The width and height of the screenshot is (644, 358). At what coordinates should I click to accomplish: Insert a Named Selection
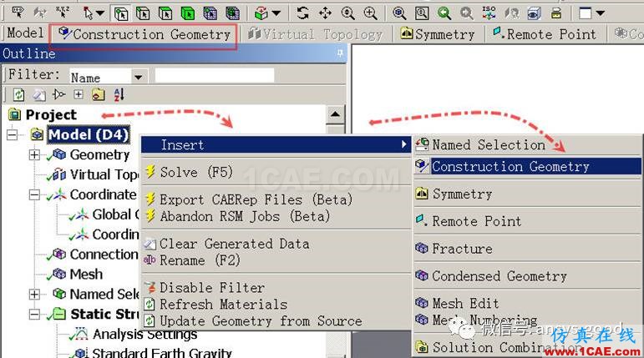pyautogui.click(x=527, y=144)
